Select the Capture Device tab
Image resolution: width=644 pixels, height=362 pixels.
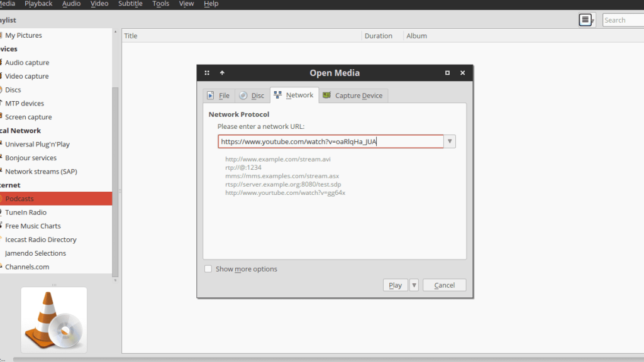coord(353,96)
